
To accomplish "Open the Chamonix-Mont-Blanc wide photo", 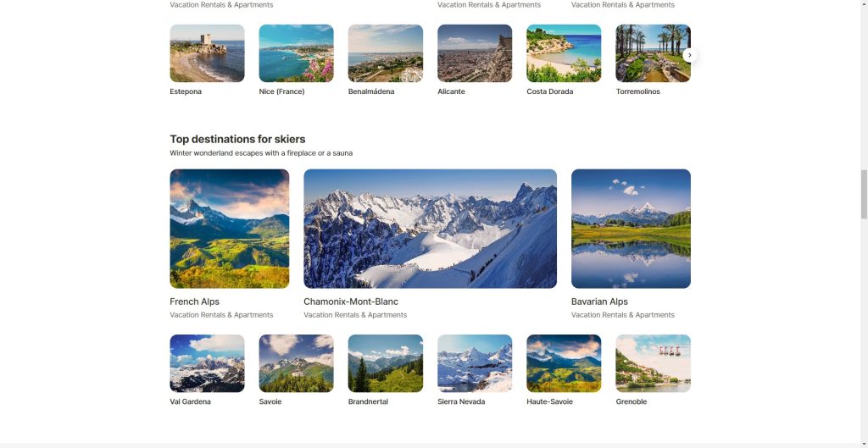I will click(430, 229).
